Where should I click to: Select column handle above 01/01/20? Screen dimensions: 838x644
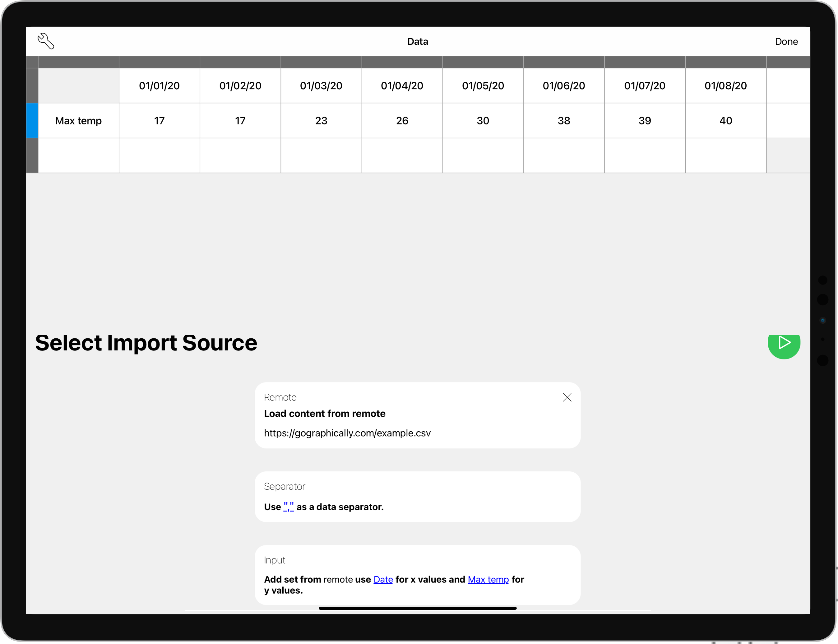coord(160,62)
